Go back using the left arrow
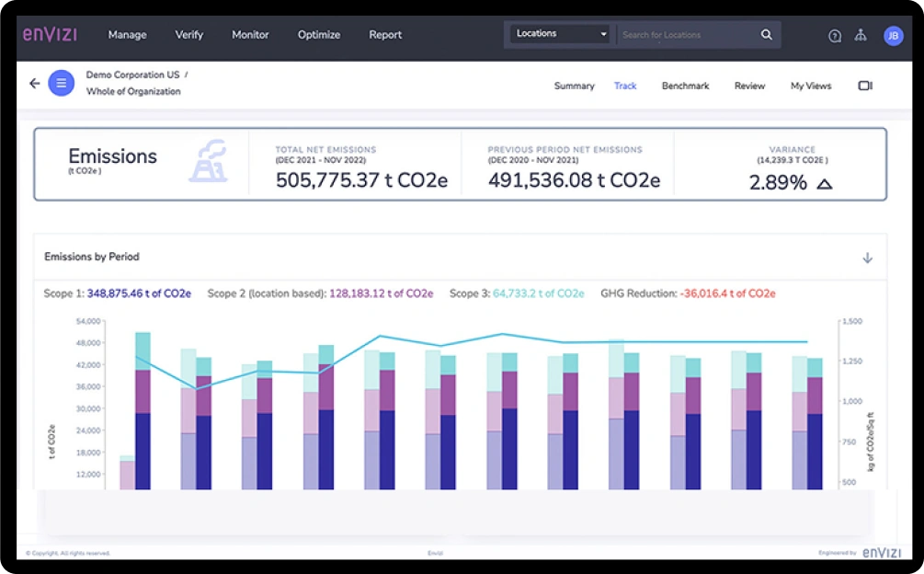The width and height of the screenshot is (924, 574). (35, 83)
